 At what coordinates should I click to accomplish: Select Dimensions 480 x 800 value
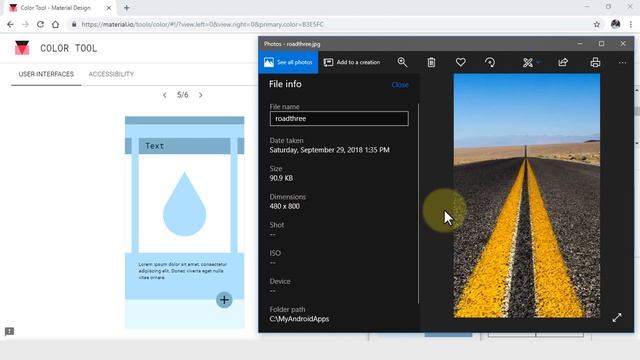(x=284, y=206)
